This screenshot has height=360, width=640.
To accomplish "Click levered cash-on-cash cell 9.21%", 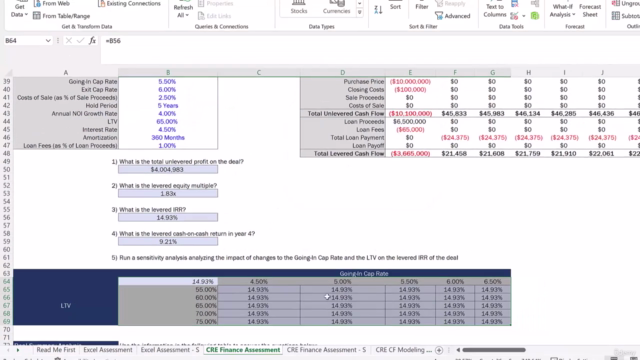I will tap(168, 242).
